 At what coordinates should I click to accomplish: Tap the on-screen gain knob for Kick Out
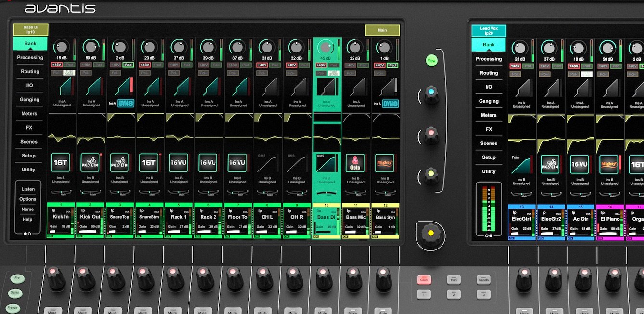(x=90, y=47)
